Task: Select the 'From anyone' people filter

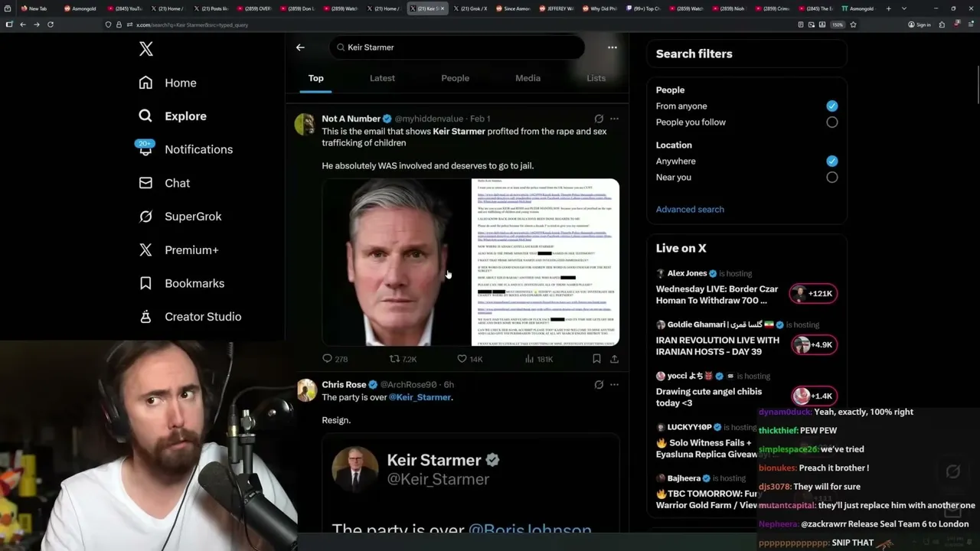Action: click(831, 106)
